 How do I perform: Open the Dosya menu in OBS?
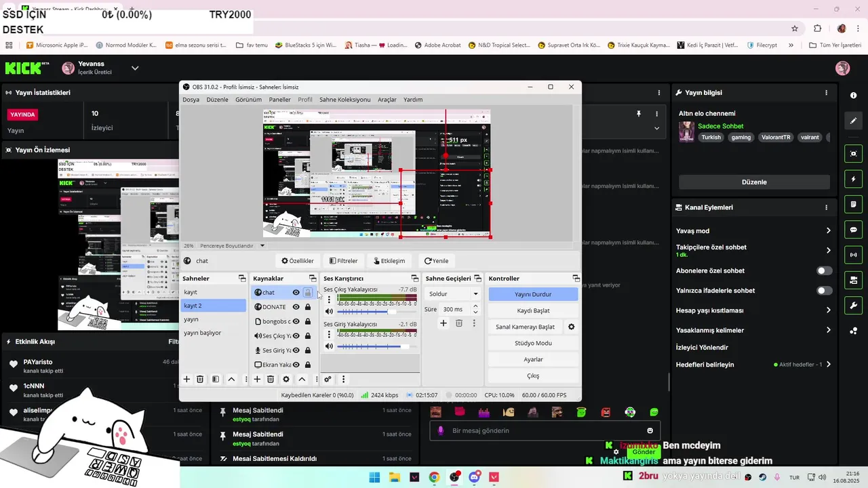191,100
